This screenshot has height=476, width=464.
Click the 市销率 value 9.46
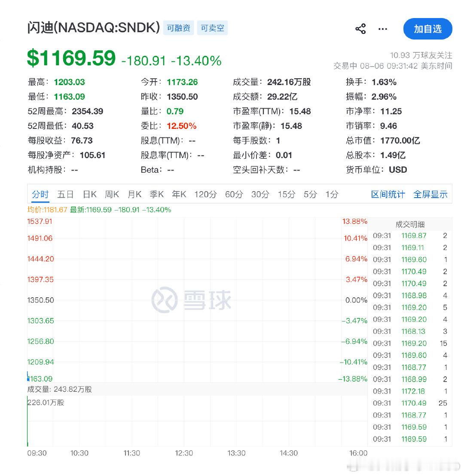(x=389, y=126)
